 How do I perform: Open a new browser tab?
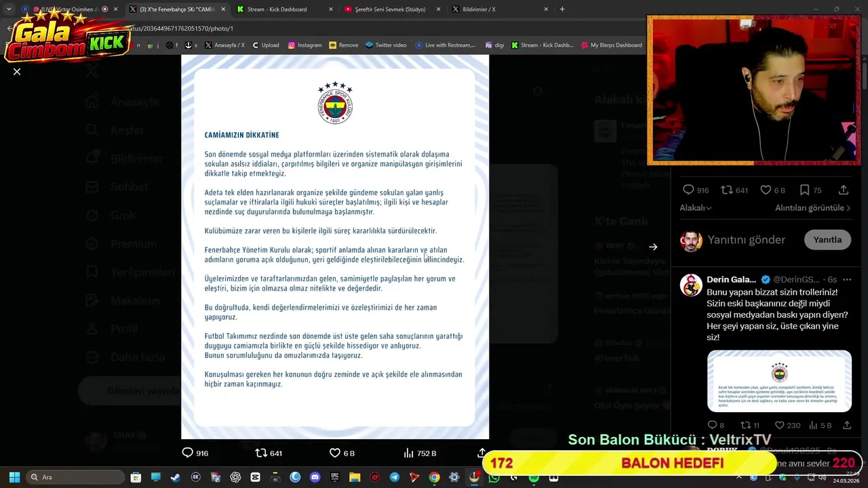click(562, 9)
